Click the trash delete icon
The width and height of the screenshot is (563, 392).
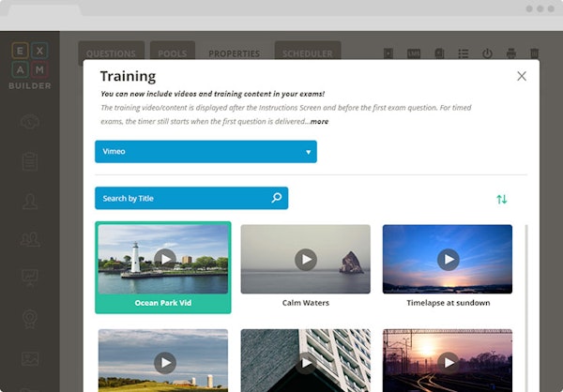pyautogui.click(x=536, y=53)
